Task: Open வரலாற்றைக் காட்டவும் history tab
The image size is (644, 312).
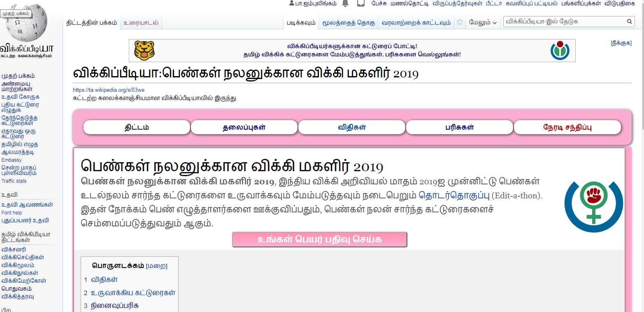Action: (416, 22)
